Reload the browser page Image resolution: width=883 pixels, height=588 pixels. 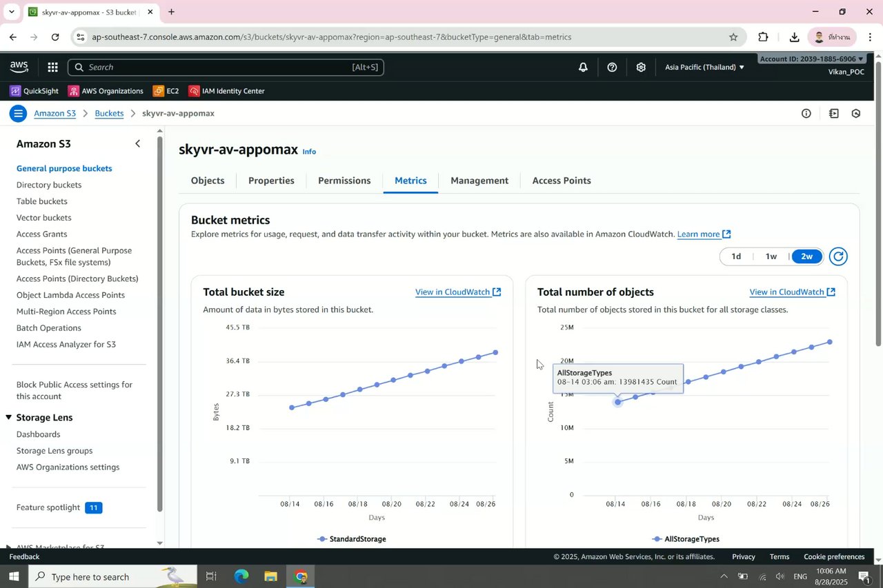(55, 37)
